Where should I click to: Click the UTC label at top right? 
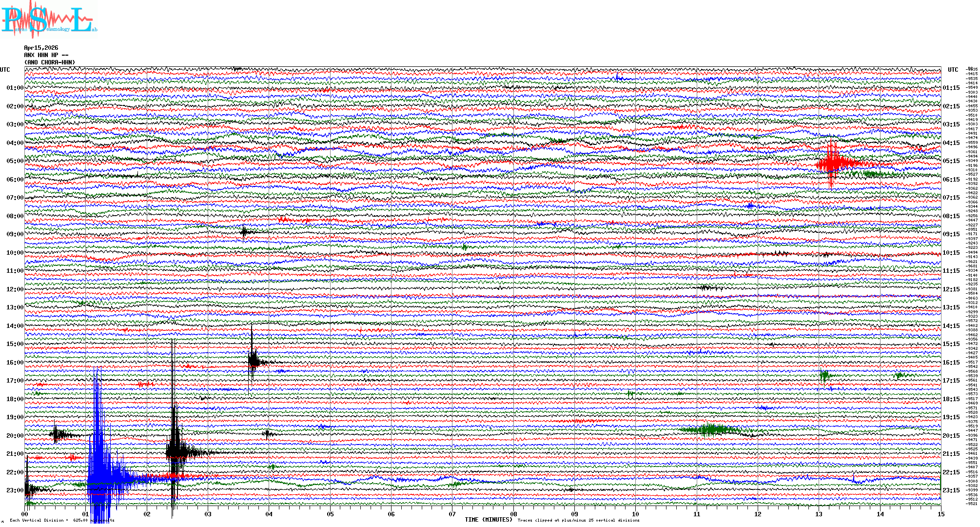(953, 70)
